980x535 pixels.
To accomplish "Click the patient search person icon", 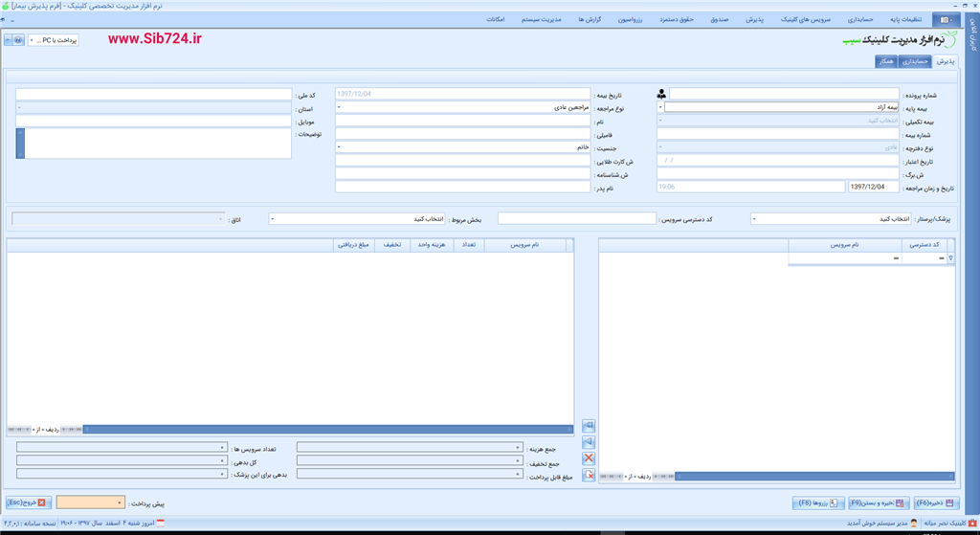I will (661, 95).
